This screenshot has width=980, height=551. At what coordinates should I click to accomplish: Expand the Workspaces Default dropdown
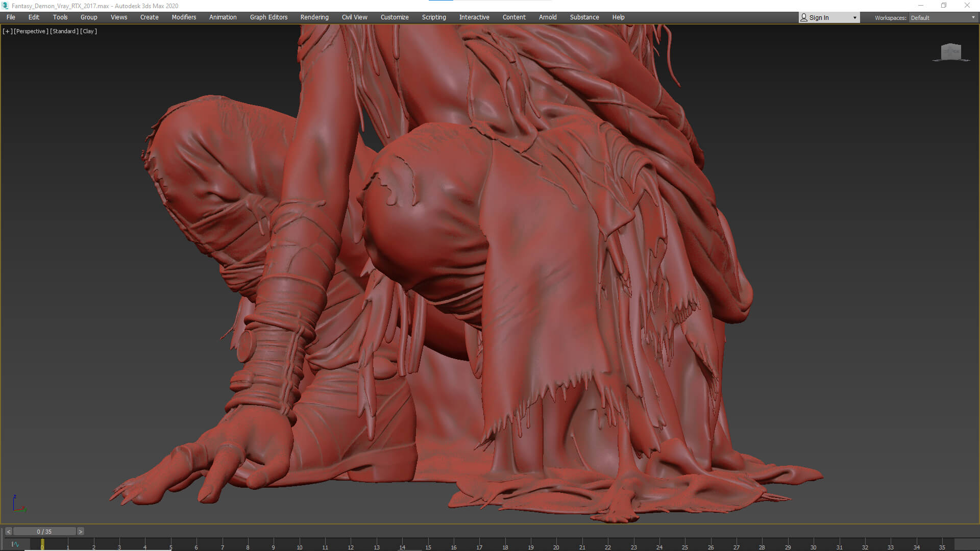click(x=943, y=17)
